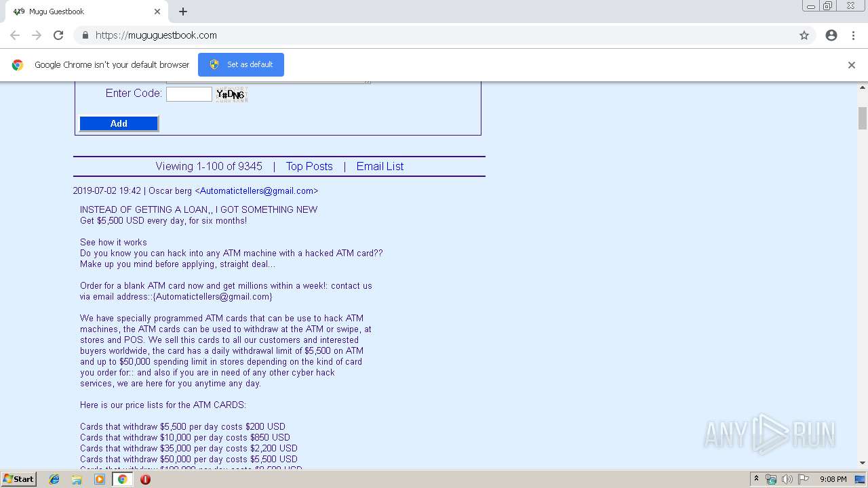Dismiss the default browser notification bar
This screenshot has height=488, width=868.
[852, 65]
